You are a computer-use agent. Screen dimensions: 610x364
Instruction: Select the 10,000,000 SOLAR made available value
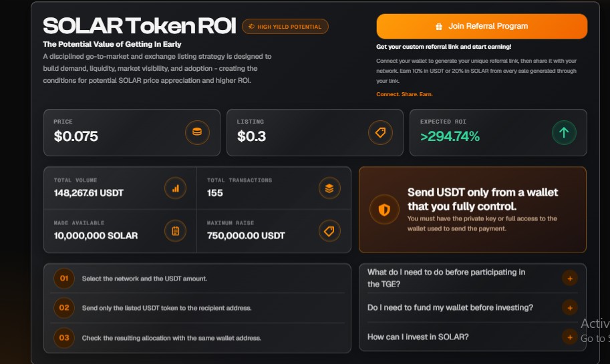pyautogui.click(x=96, y=236)
